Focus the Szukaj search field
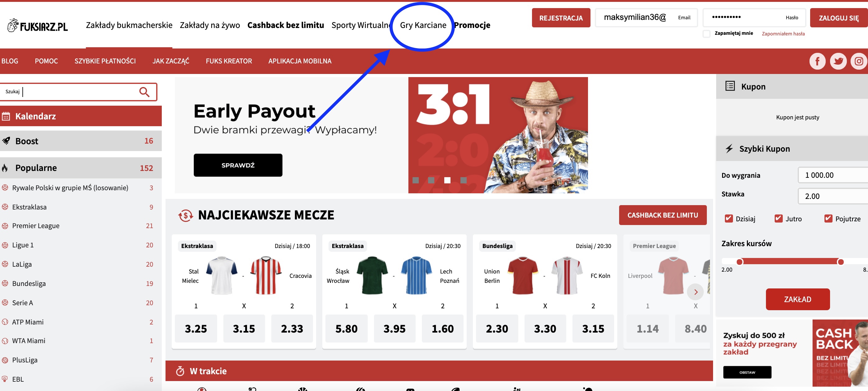The height and width of the screenshot is (391, 868). click(78, 92)
